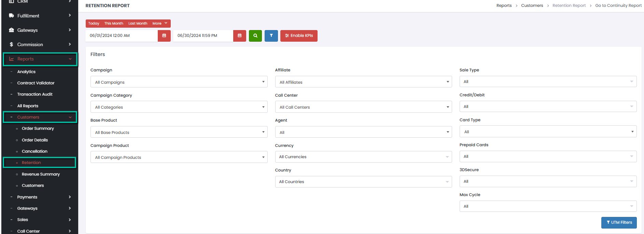Open the start date calendar picker

coord(164,36)
